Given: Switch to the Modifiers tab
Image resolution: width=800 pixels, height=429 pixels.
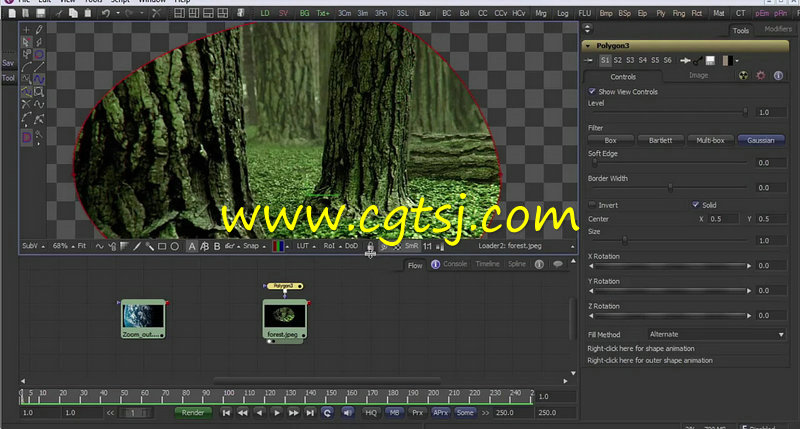Looking at the screenshot, I should point(778,29).
